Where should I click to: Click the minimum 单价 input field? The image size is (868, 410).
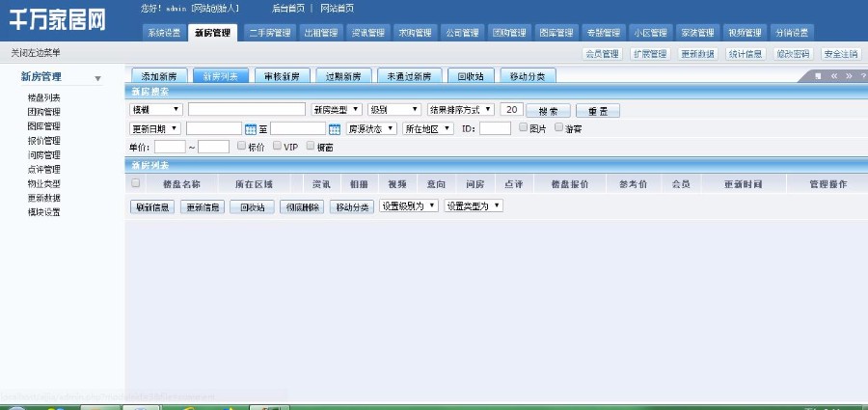point(170,147)
